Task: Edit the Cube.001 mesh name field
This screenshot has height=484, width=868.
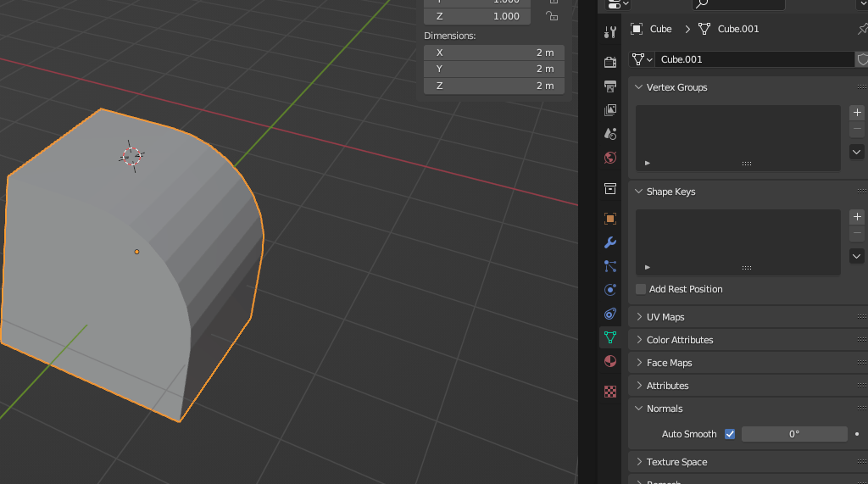Action: pos(754,59)
